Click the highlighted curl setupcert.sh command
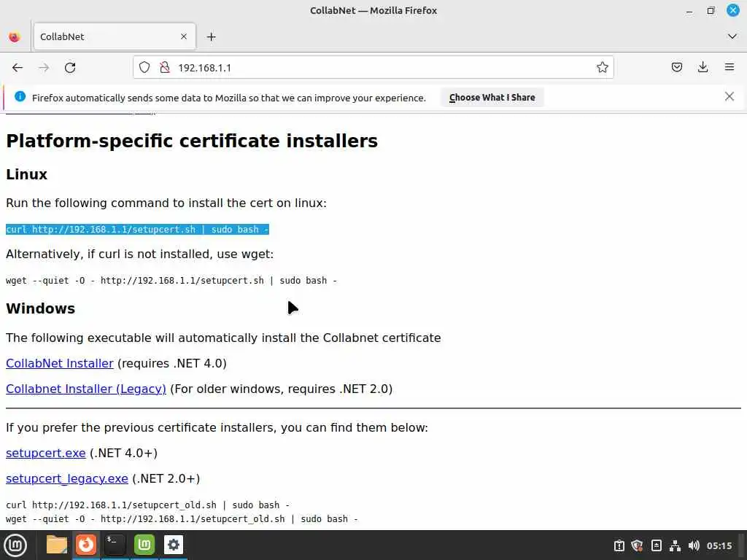The image size is (747, 560). click(137, 230)
